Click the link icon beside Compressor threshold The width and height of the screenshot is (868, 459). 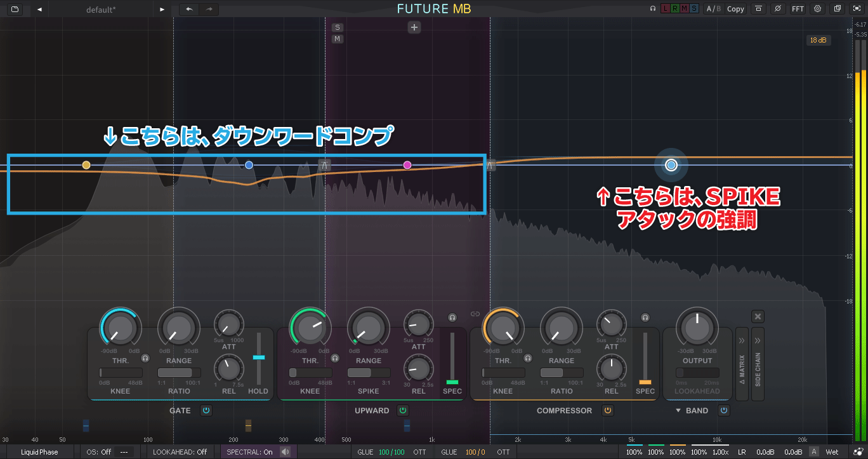click(x=475, y=314)
